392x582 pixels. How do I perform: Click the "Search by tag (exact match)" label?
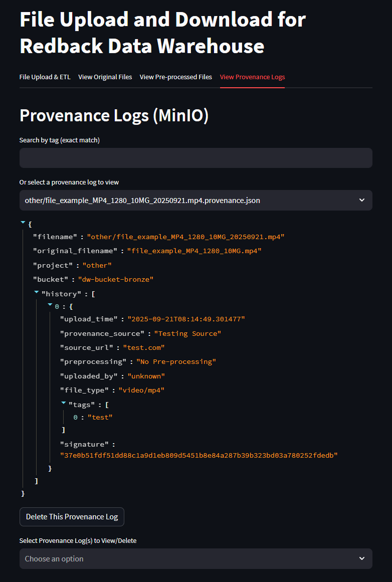[60, 140]
